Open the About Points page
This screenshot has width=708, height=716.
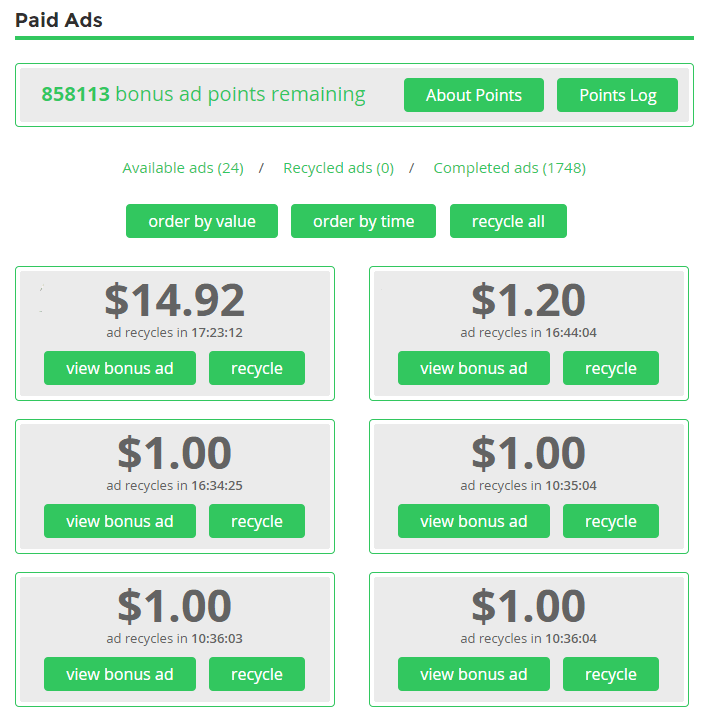click(473, 95)
